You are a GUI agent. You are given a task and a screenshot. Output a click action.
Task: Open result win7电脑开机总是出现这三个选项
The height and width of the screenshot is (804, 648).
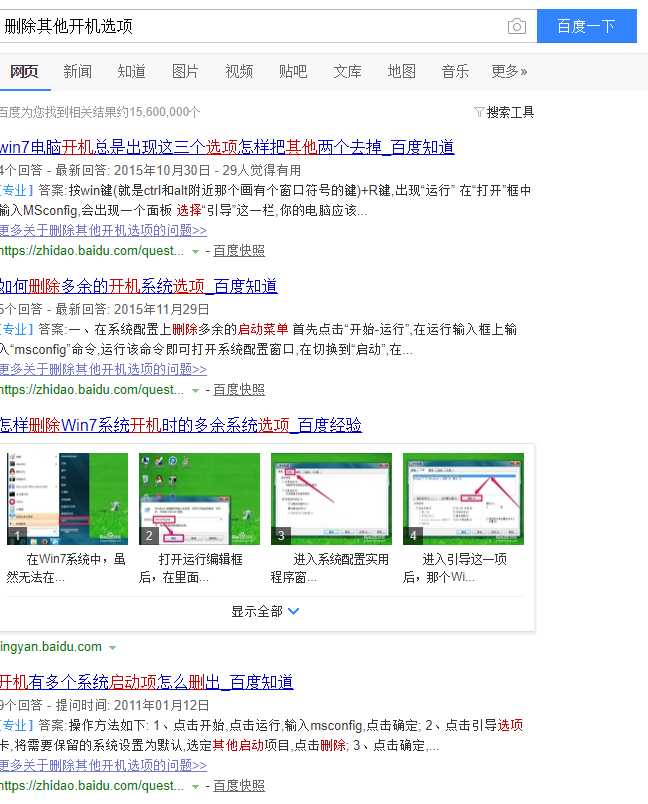(227, 147)
